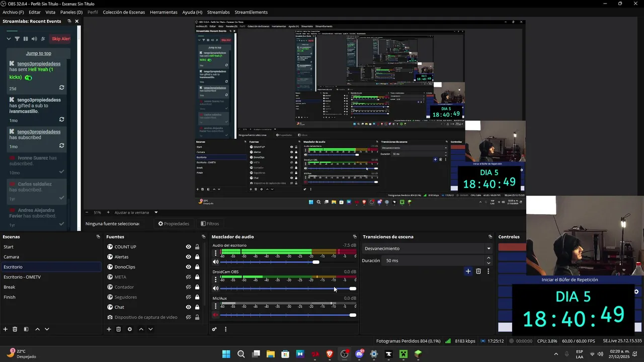This screenshot has width=644, height=362.
Task: Click Iniciar el Búfer de Repetición
Action: pos(570,280)
